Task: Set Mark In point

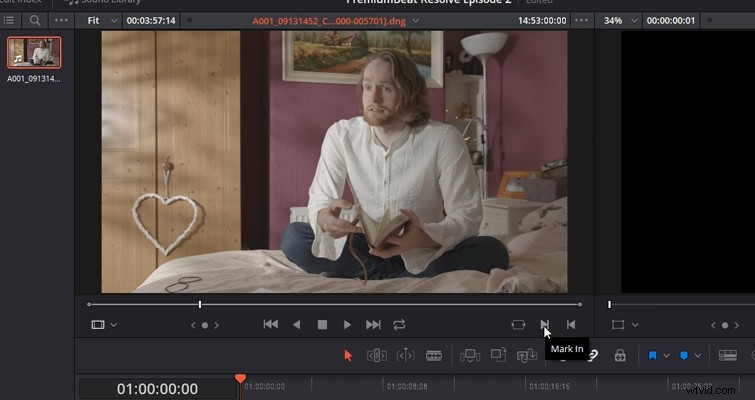Action: 545,325
